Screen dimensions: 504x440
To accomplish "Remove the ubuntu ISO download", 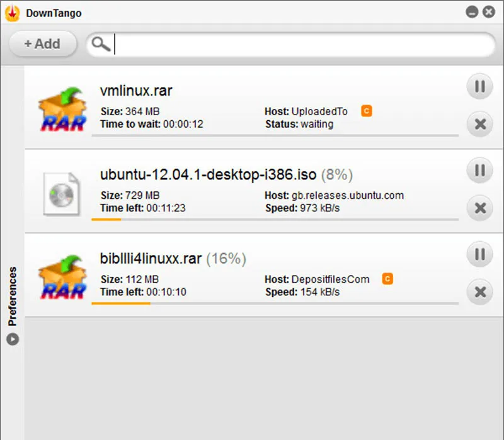I will tap(479, 208).
